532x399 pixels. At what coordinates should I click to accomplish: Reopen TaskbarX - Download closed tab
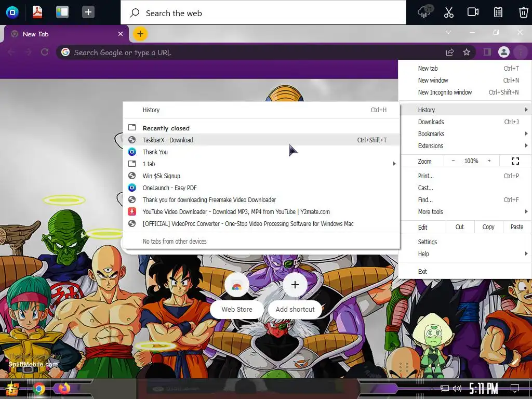261,140
